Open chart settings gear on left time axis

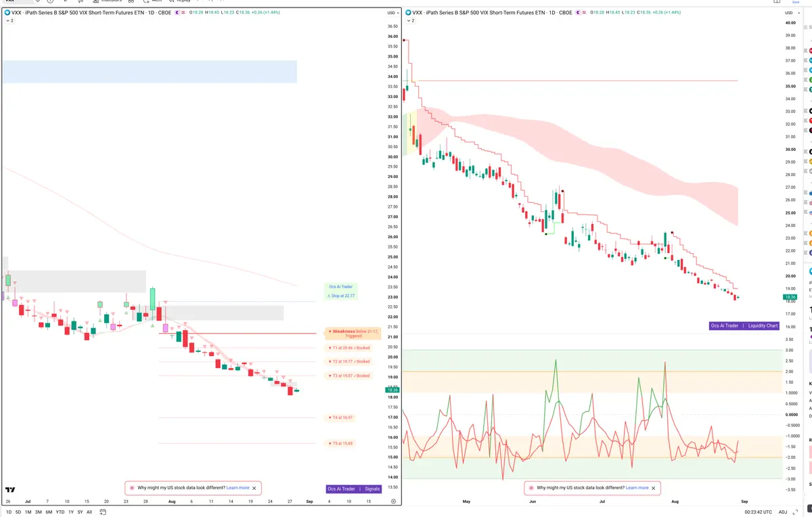point(394,501)
